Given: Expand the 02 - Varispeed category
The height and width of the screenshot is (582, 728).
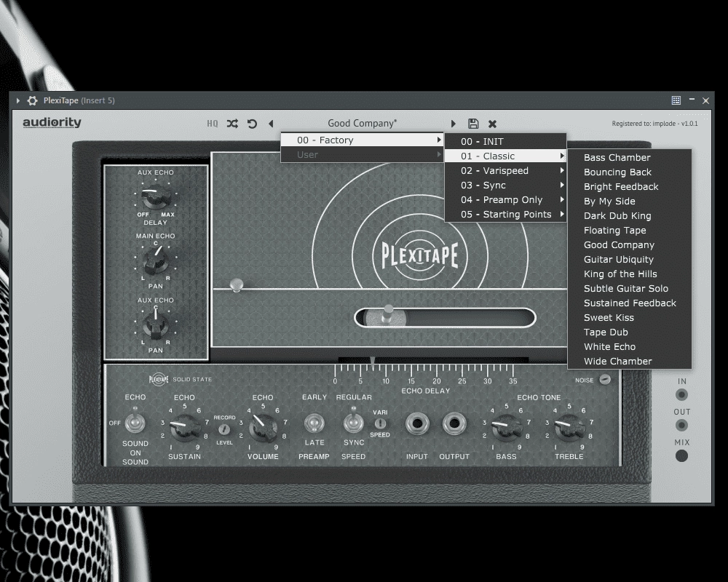Looking at the screenshot, I should point(505,170).
